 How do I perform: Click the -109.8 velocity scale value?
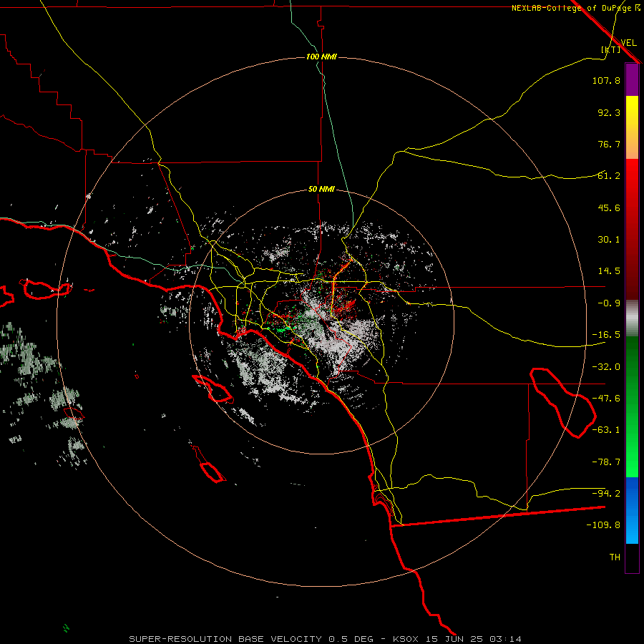click(603, 525)
